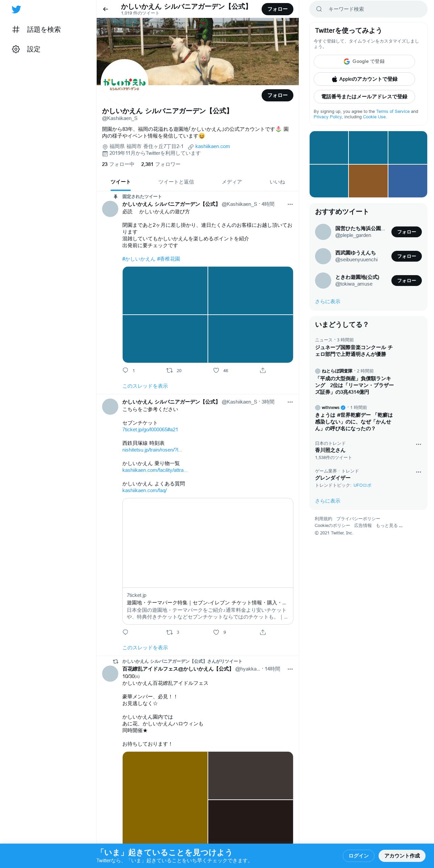Switch to いいね tab
434x868 pixels.
coord(277,182)
